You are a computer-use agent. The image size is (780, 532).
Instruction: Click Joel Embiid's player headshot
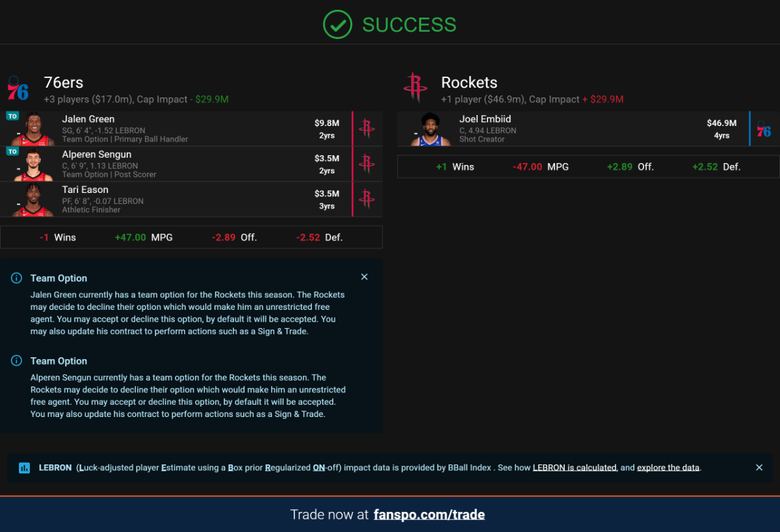coord(430,129)
